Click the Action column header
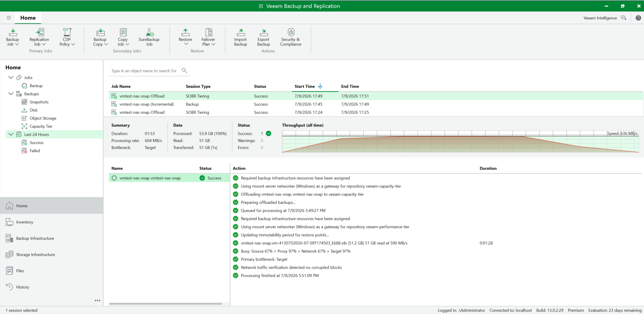The height and width of the screenshot is (314, 644). 239,168
